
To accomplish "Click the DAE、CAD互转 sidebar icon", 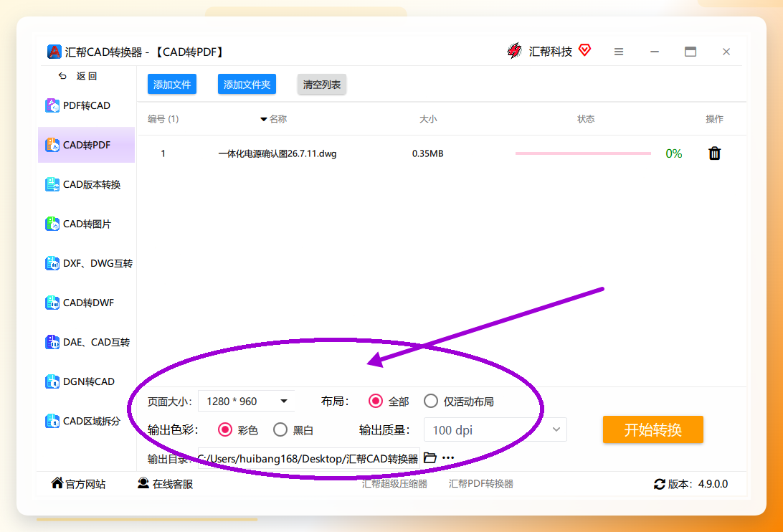I will pyautogui.click(x=52, y=342).
